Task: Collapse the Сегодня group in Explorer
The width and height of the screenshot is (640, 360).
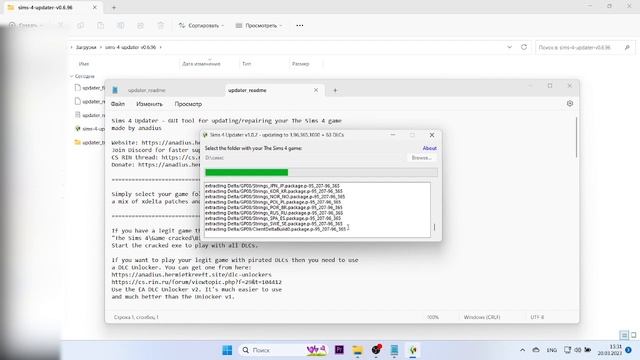Action: coord(72,76)
